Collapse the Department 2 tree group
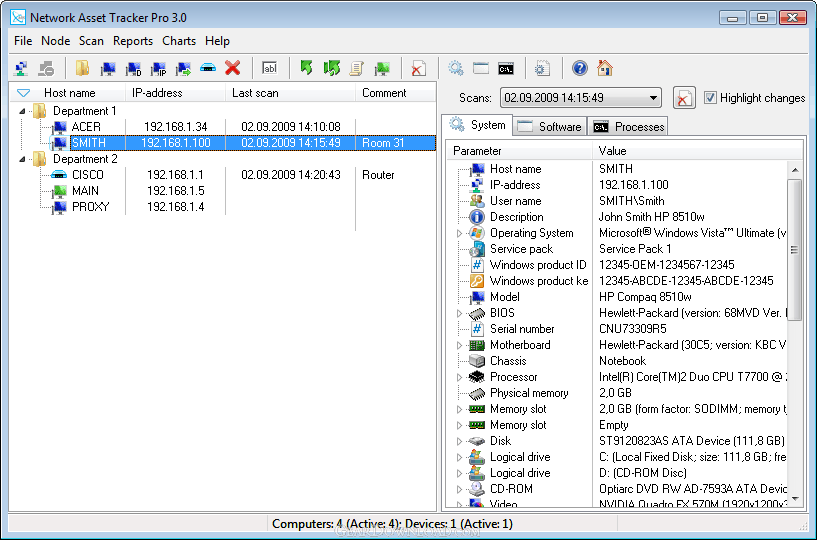The height and width of the screenshot is (540, 817). point(22,159)
